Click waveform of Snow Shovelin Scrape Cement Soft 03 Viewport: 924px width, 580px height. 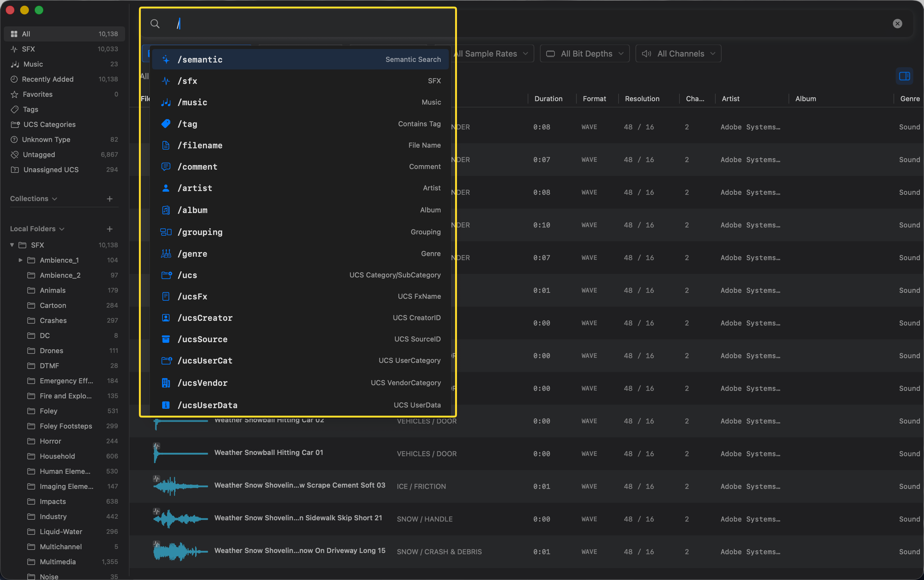180,486
